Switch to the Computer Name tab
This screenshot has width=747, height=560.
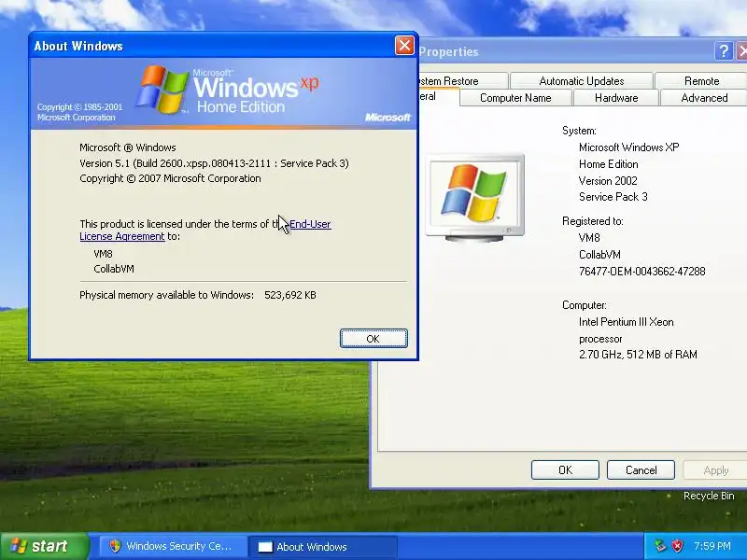click(x=515, y=98)
